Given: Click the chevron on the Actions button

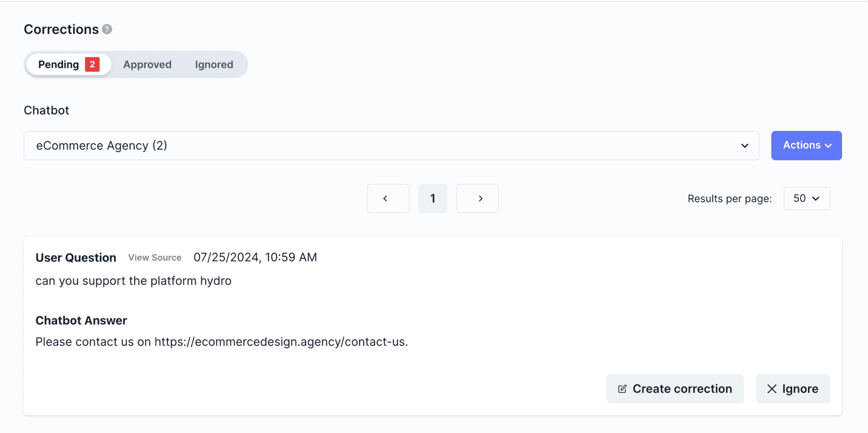Looking at the screenshot, I should coord(827,146).
